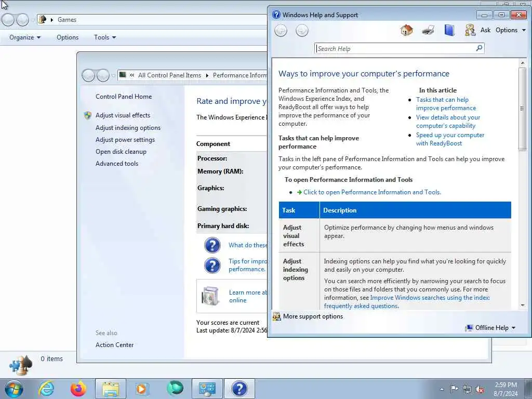The image size is (532, 399).
Task: Open Adjust visual effects in left pane
Action: [x=123, y=115]
